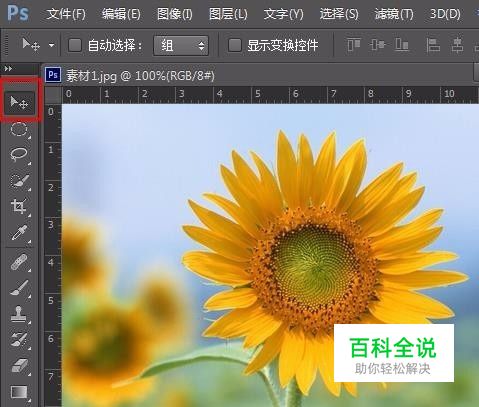Select the Move tool in toolbox
This screenshot has height=407, width=479.
click(19, 102)
